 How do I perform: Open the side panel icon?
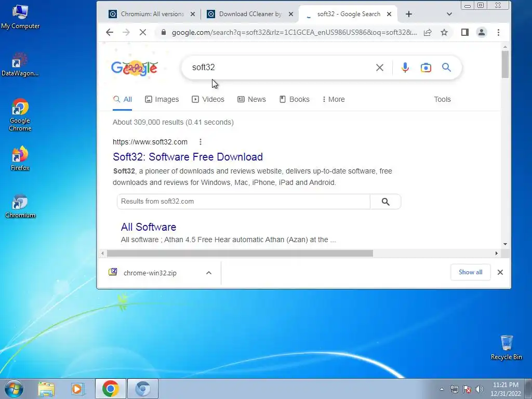[465, 33]
